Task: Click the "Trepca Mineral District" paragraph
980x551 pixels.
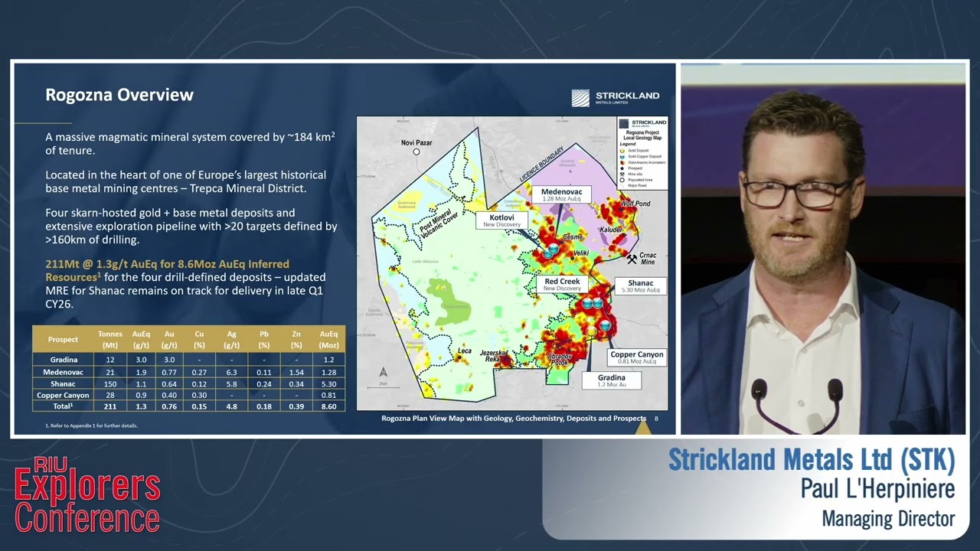Action: tap(186, 181)
